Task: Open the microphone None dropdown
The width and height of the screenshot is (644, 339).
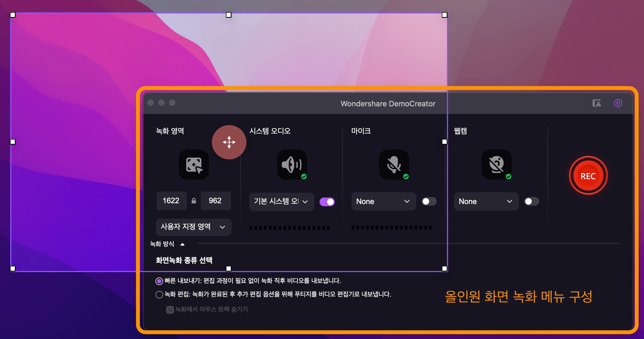Action: click(x=384, y=201)
